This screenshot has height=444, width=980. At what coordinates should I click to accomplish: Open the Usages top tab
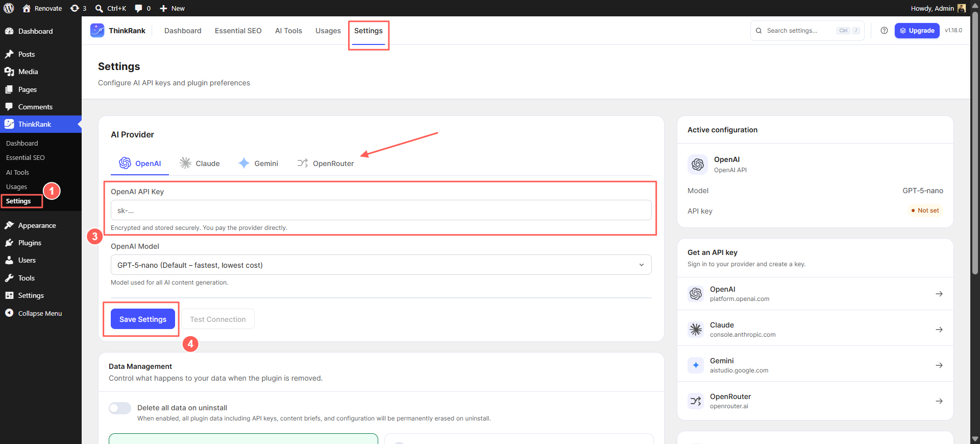coord(328,31)
